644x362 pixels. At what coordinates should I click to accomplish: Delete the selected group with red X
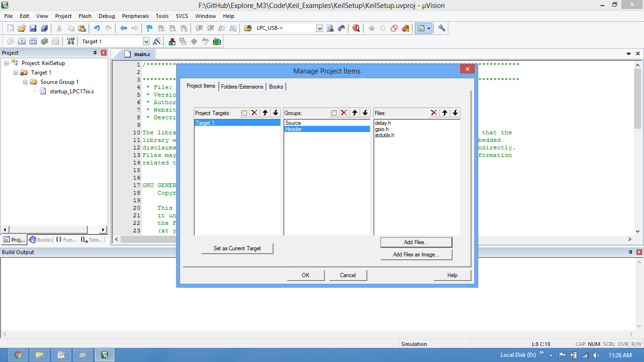344,113
